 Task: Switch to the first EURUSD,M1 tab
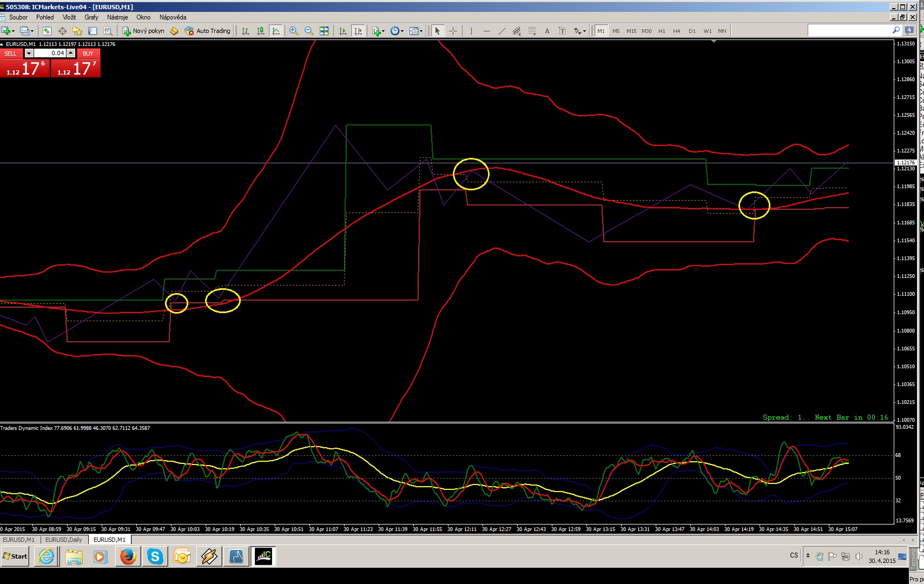19,540
